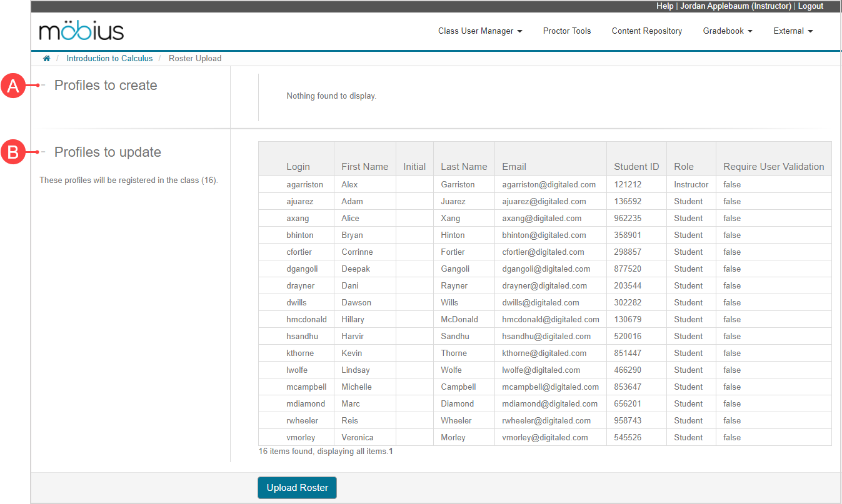Viewport: 842px width, 504px height.
Task: Click the vmorley@digitaled.com email cell
Action: click(544, 438)
